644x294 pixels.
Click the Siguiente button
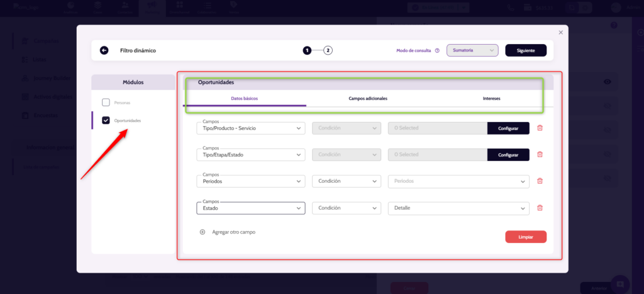coord(525,50)
